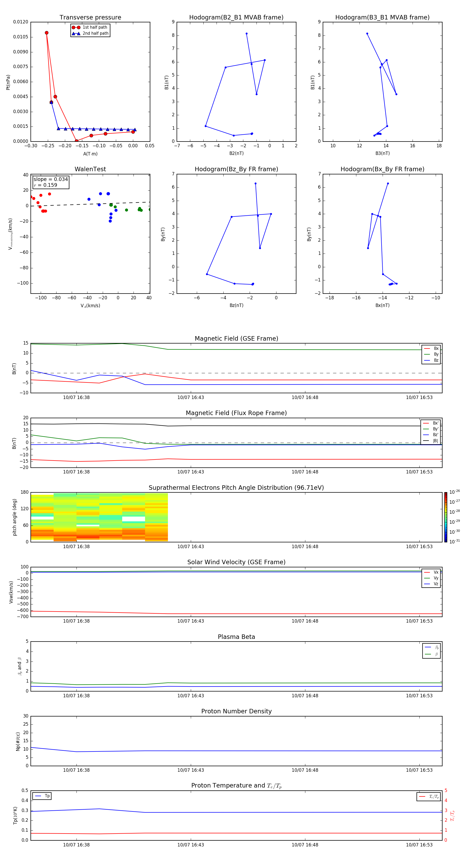Click the pitch angle color scale bar
473x868 pixels.
pos(446,517)
